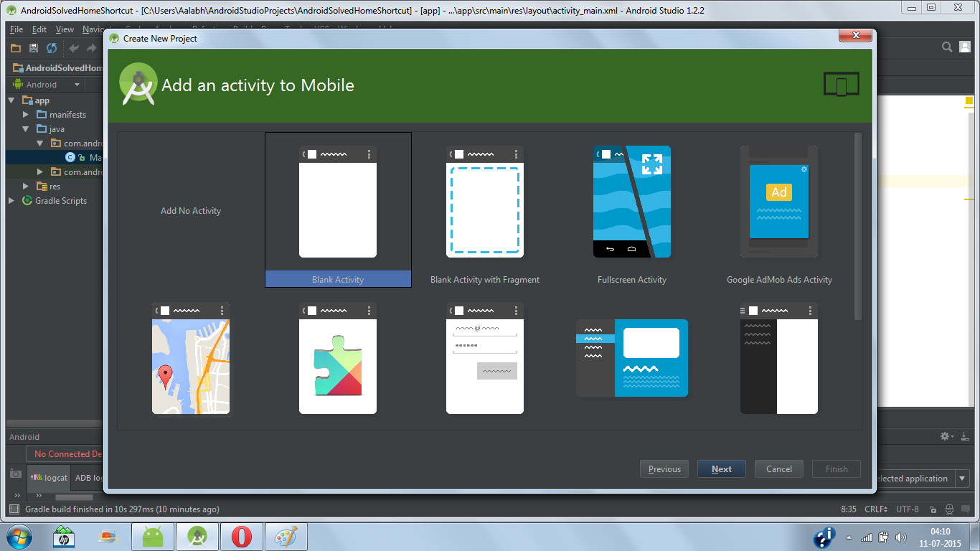This screenshot has height=551, width=980.
Task: Open Opera browser from the taskbar
Action: [x=242, y=536]
